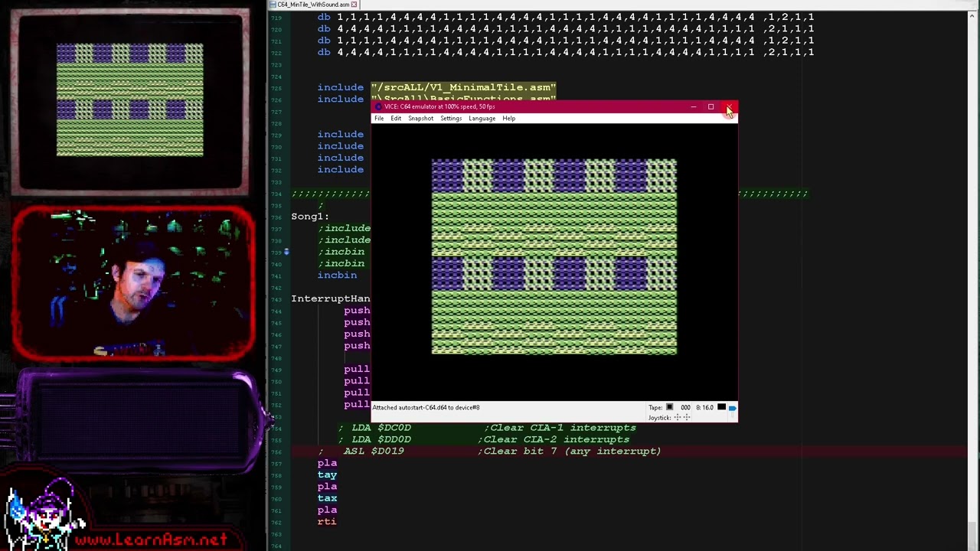The height and width of the screenshot is (551, 980).
Task: Click the first Joystick direction indicator
Action: click(678, 418)
